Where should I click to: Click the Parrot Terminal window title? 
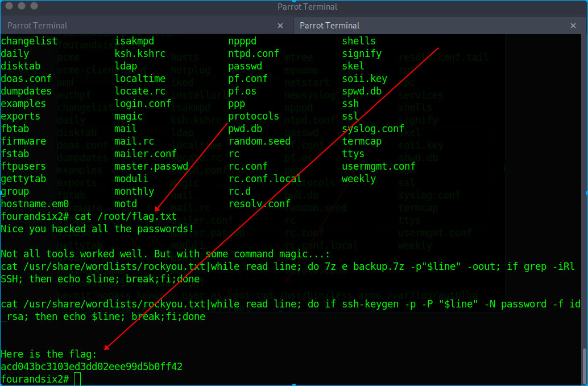pos(308,7)
